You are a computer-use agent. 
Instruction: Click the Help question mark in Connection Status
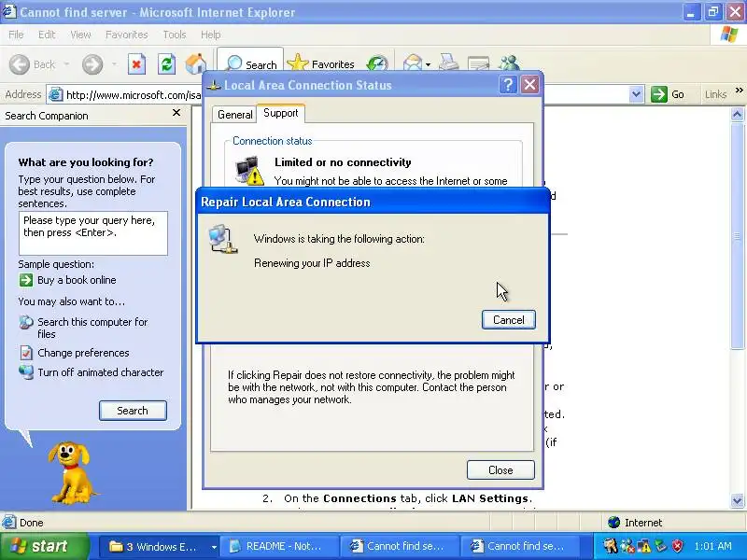click(508, 85)
